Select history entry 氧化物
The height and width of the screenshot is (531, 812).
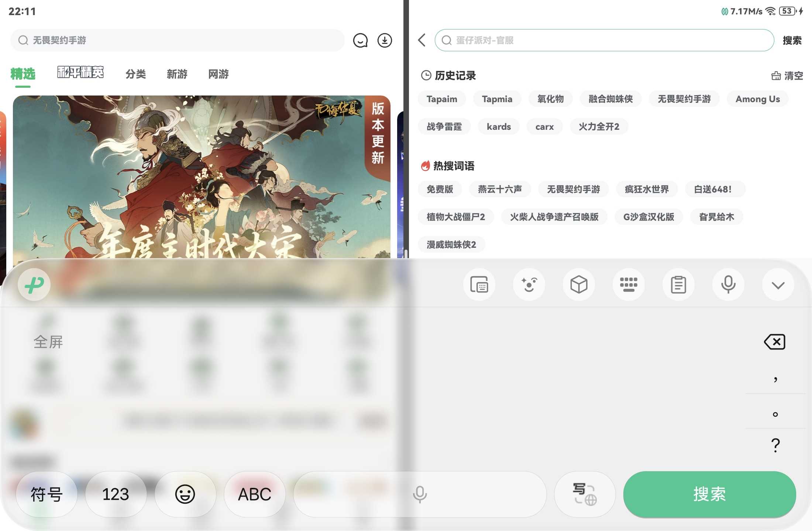click(x=551, y=99)
